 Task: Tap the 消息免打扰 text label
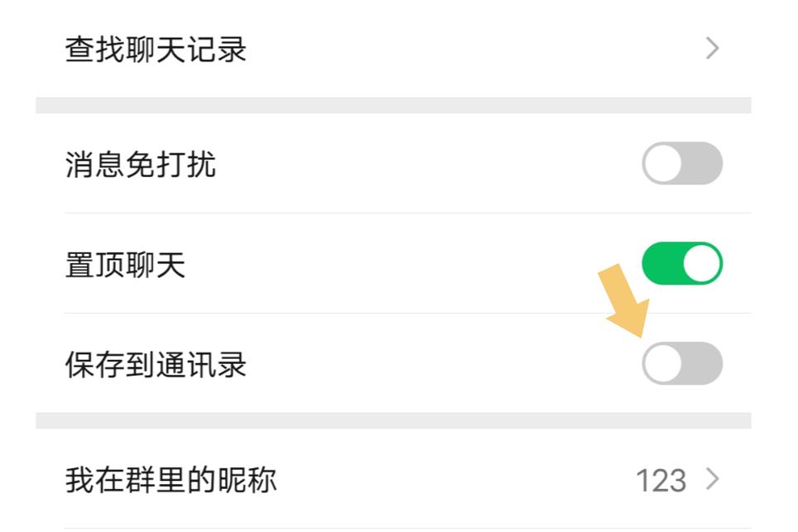pos(140,165)
